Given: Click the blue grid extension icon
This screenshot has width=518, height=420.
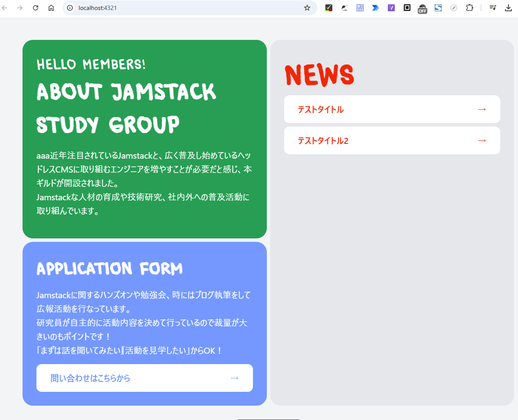Looking at the screenshot, I should point(360,8).
